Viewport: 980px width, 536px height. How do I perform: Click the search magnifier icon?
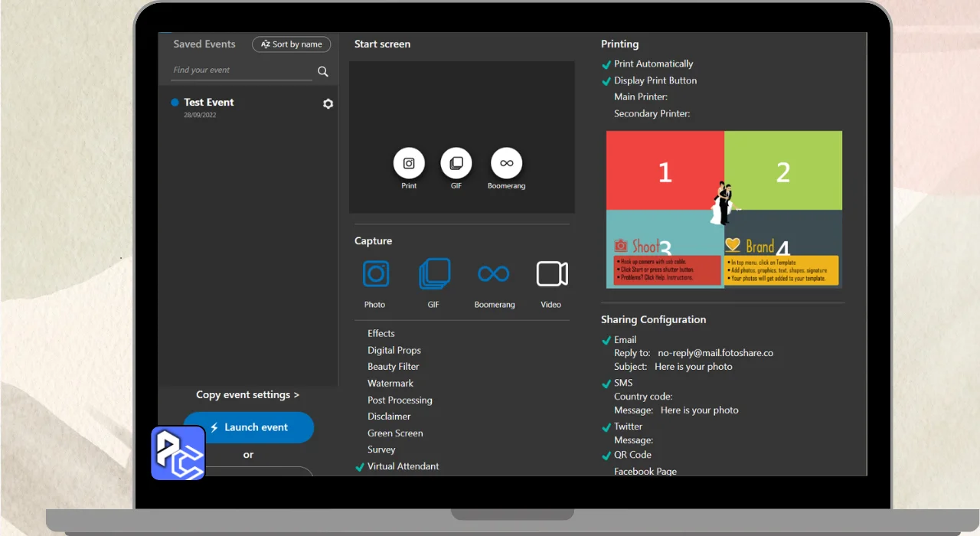[x=323, y=71]
